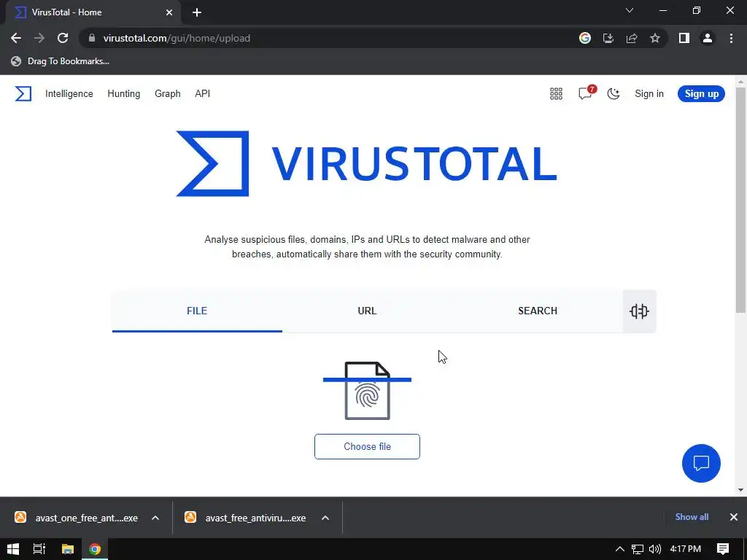Reload the VirusTotal page
The image size is (747, 560).
coord(63,38)
